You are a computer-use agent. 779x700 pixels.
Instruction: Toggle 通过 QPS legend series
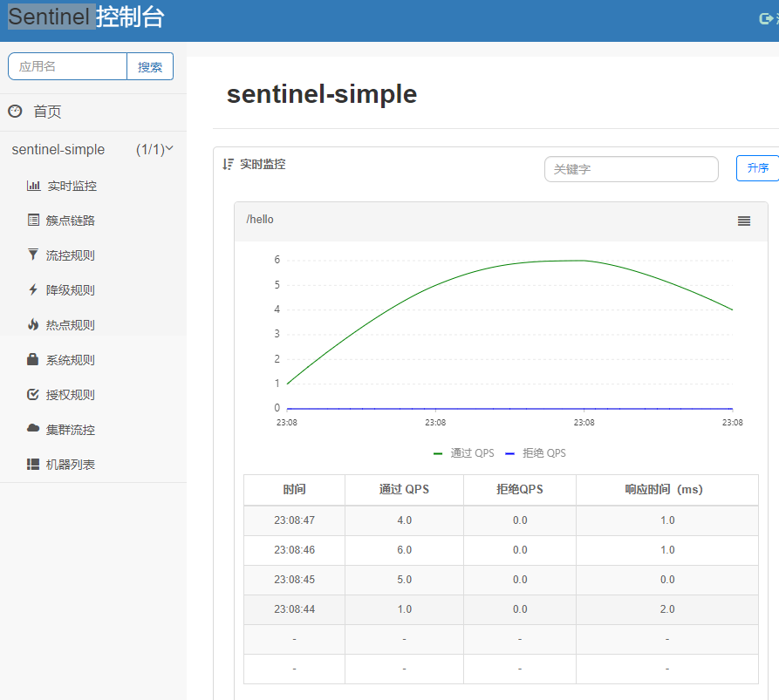click(464, 452)
